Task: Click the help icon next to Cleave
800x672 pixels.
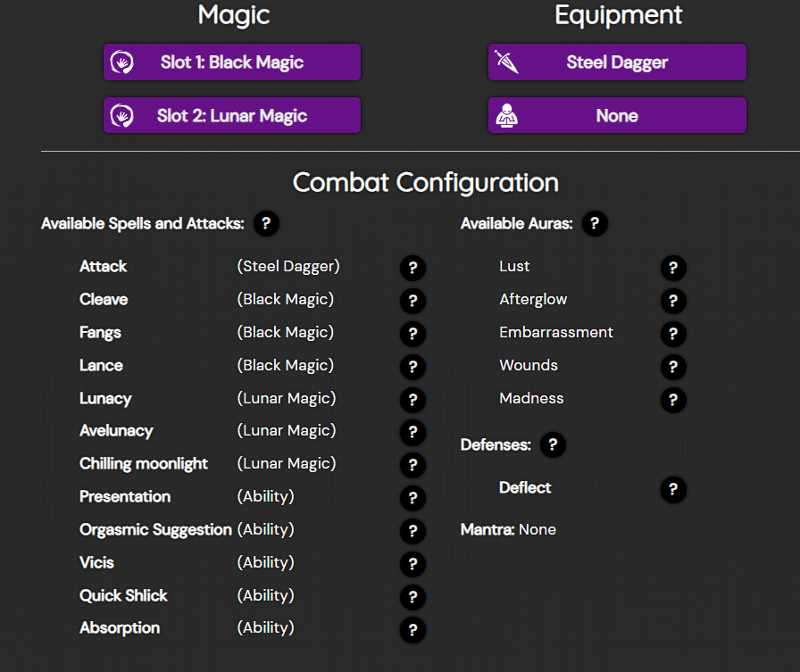Action: coord(412,301)
